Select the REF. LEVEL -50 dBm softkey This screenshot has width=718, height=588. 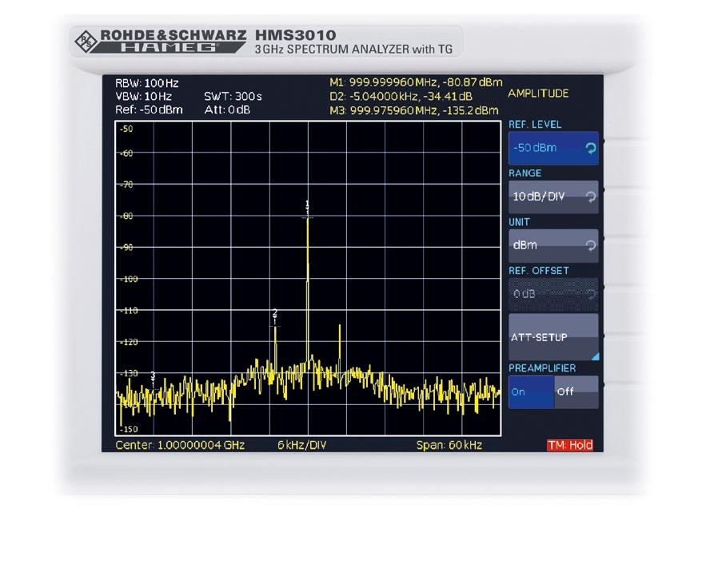click(553, 149)
